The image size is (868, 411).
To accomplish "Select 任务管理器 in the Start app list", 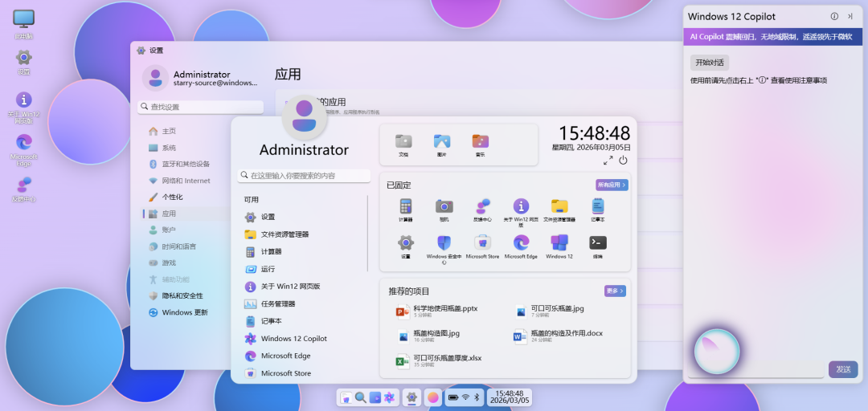I will [x=303, y=303].
